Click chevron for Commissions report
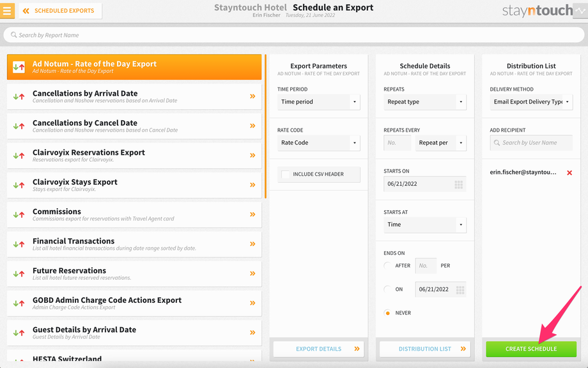Viewport: 588px width, 368px height. click(252, 215)
